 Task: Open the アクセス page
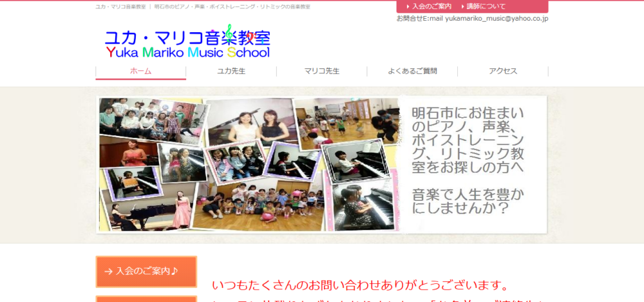pyautogui.click(x=503, y=71)
